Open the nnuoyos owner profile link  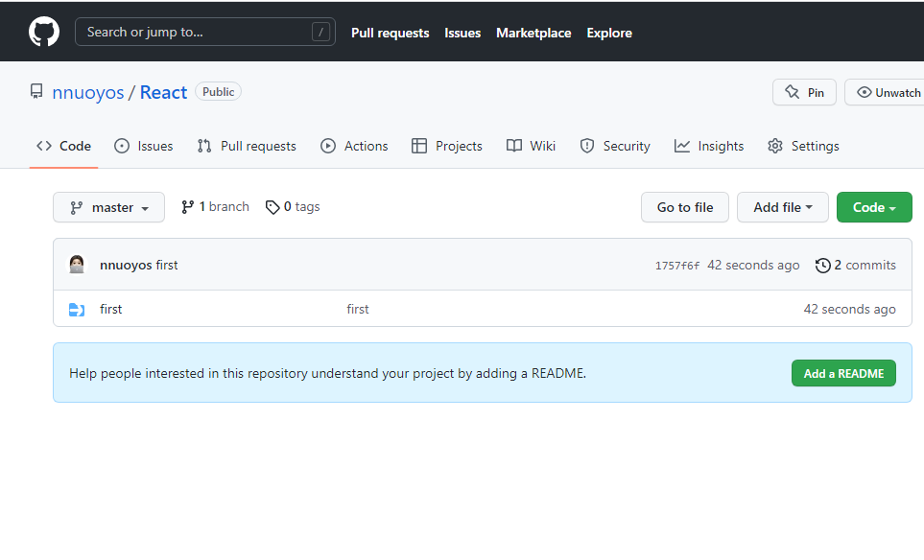coord(88,92)
